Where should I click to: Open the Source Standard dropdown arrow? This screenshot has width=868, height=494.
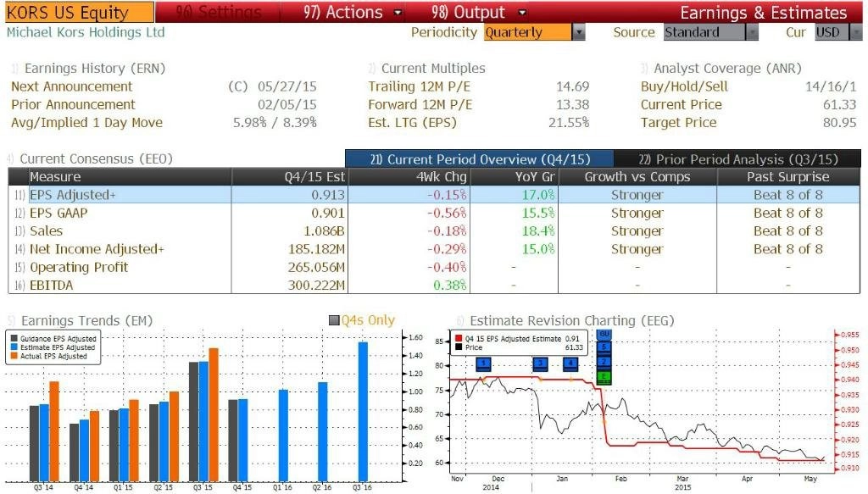[x=752, y=33]
